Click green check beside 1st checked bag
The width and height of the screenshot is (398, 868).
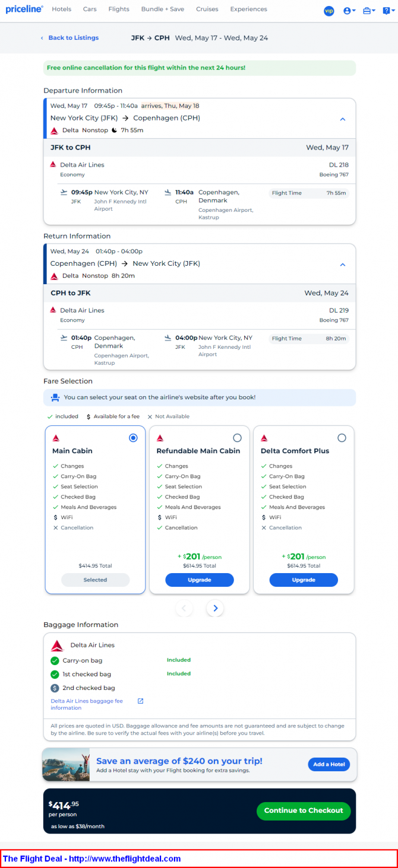pyautogui.click(x=55, y=674)
